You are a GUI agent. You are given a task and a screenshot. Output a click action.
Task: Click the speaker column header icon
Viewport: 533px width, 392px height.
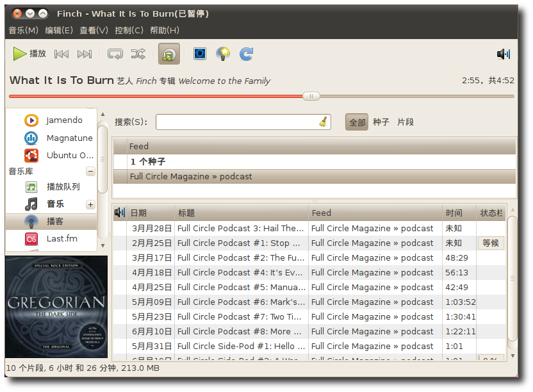120,213
